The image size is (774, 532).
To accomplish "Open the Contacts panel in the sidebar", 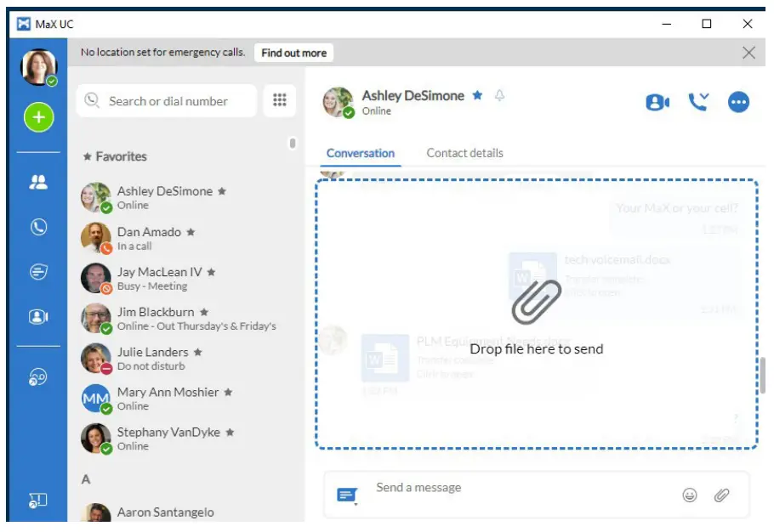I will tap(37, 180).
